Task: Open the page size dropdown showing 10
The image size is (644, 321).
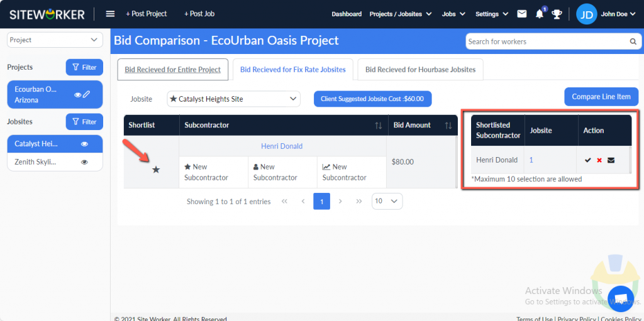Action: click(387, 201)
